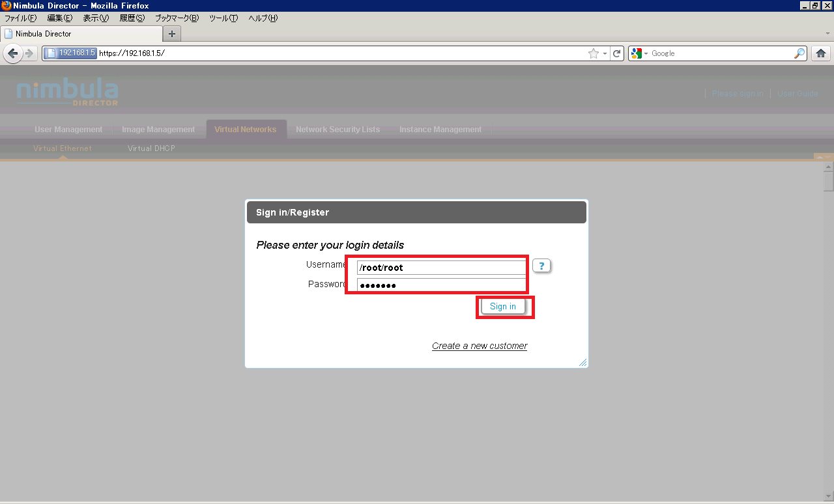Open the ファイル(F) menu

(x=21, y=18)
